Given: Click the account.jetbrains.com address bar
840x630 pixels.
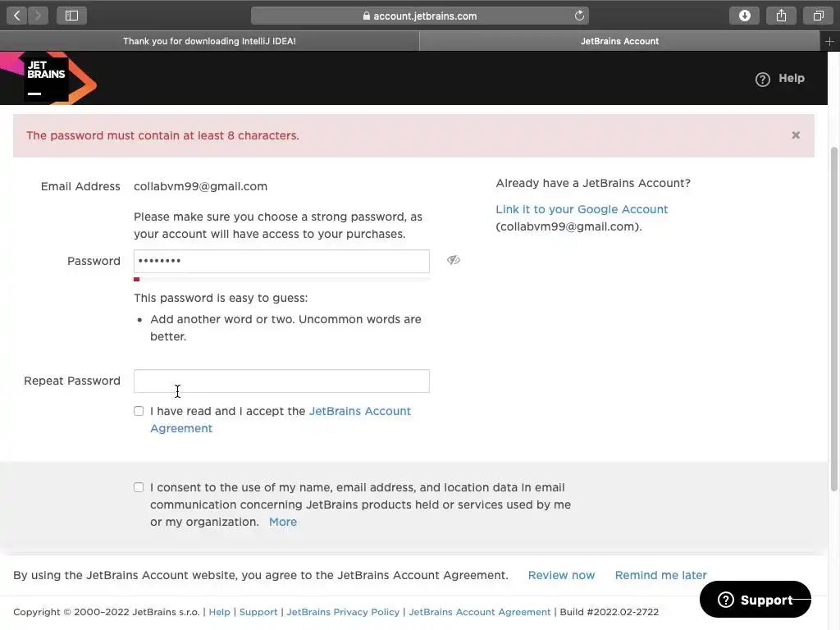Looking at the screenshot, I should (419, 16).
